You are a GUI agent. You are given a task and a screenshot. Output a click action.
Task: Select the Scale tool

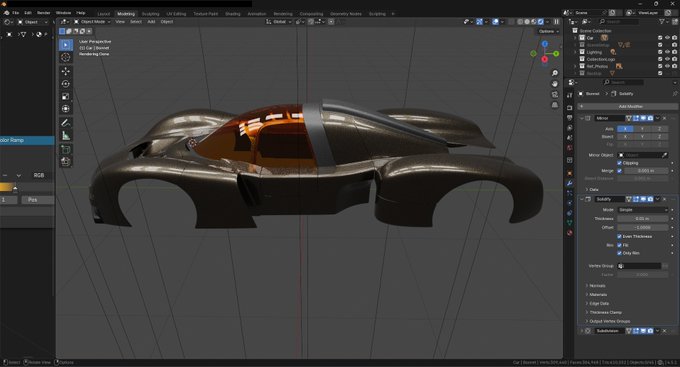coord(65,96)
